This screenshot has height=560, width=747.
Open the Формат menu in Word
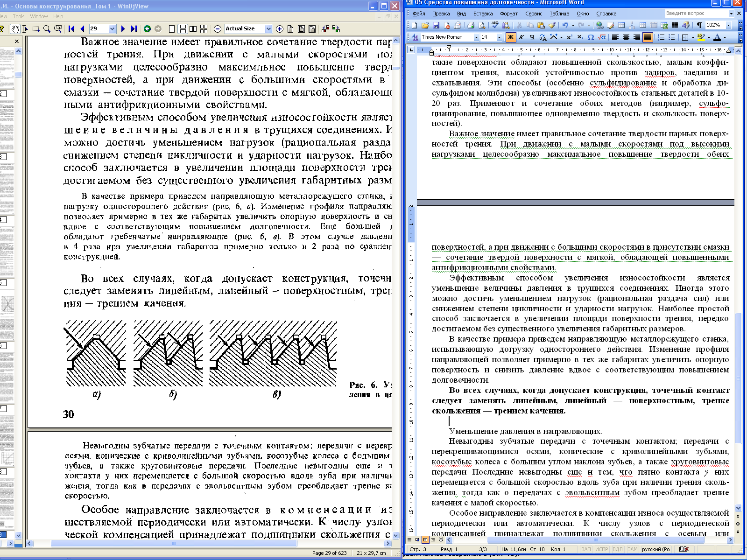509,14
